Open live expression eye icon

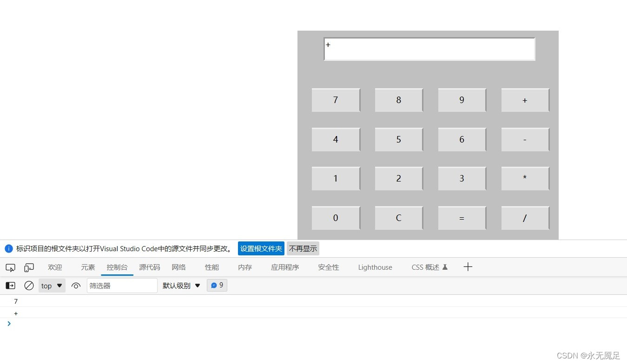tap(76, 286)
